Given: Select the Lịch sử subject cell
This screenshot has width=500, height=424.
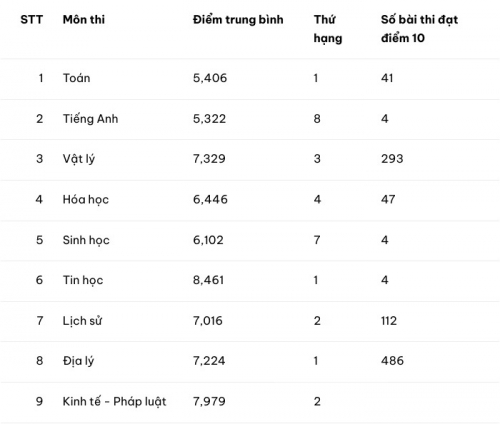Looking at the screenshot, I should [x=82, y=321].
